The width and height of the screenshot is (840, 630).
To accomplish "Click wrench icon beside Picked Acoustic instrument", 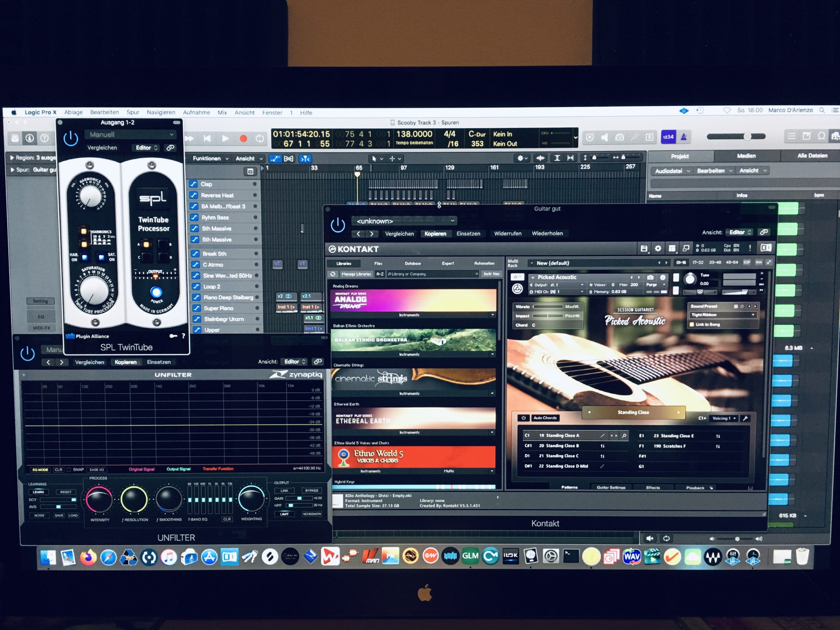I will (x=517, y=277).
